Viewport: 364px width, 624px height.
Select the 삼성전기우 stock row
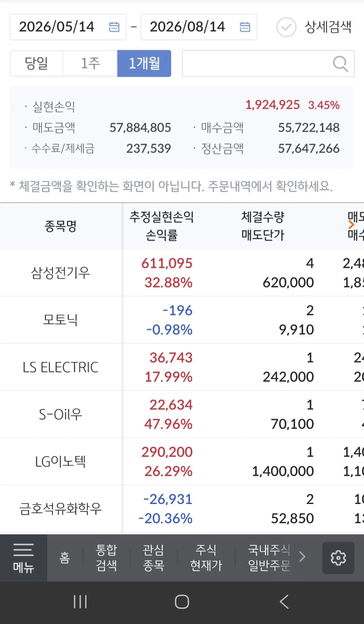(182, 273)
